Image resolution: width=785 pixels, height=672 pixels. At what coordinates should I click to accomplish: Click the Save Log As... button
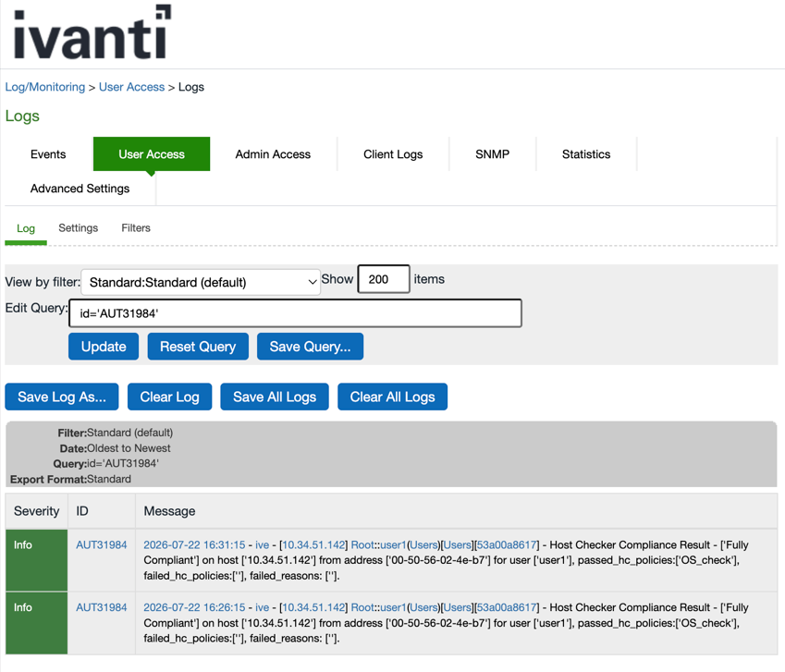[62, 397]
